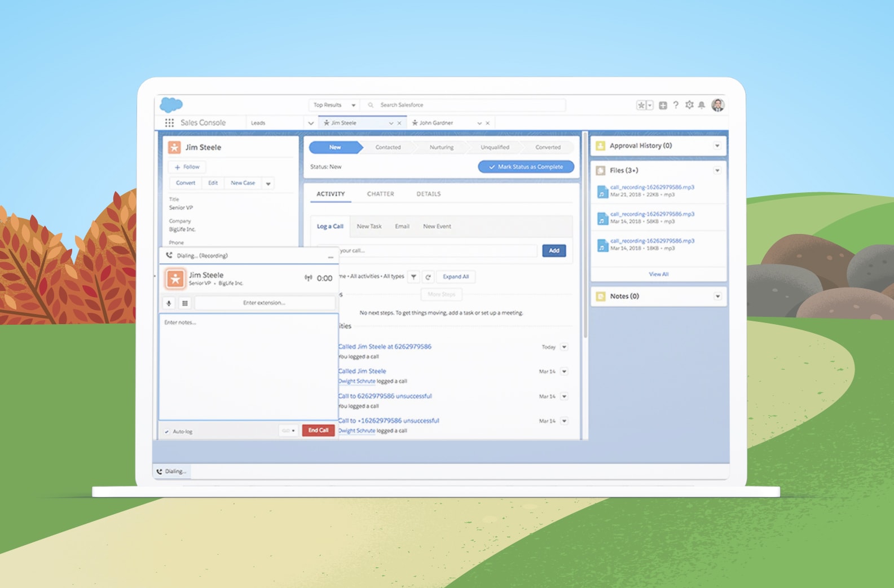
Task: Toggle the Auto-log checkbox
Action: point(167,432)
